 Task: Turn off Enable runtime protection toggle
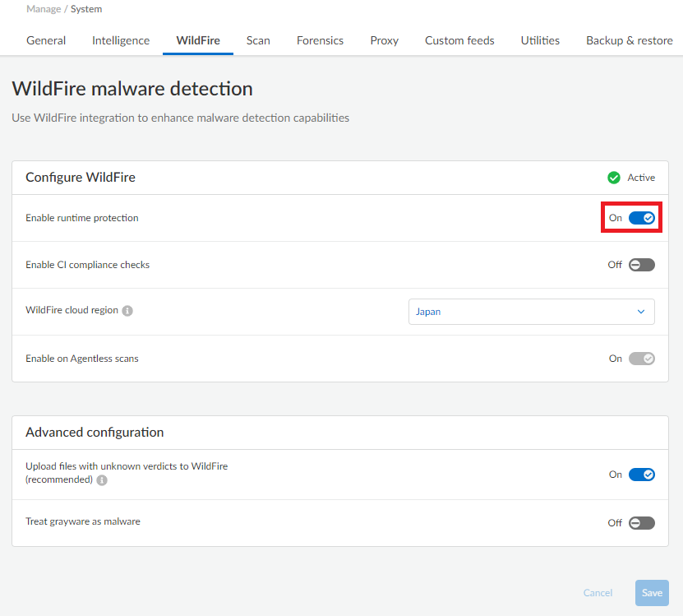click(642, 218)
